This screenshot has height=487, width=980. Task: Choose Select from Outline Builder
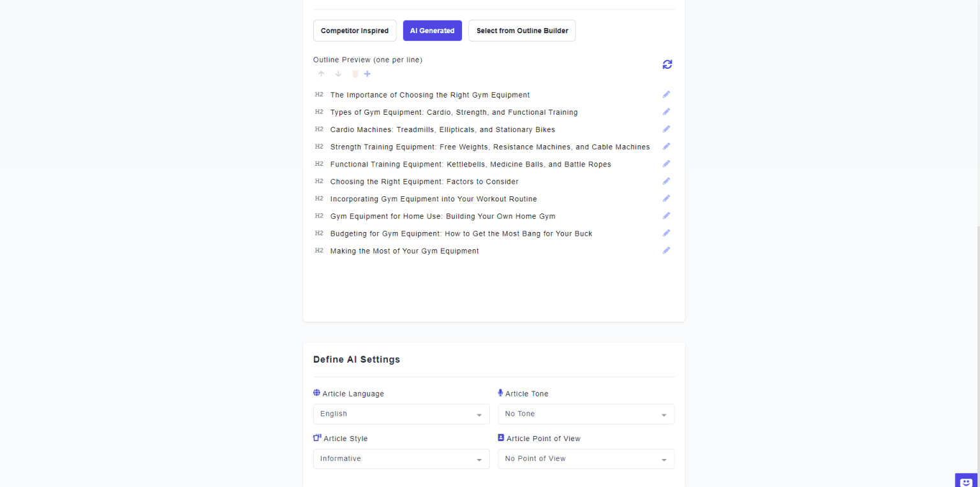(522, 31)
